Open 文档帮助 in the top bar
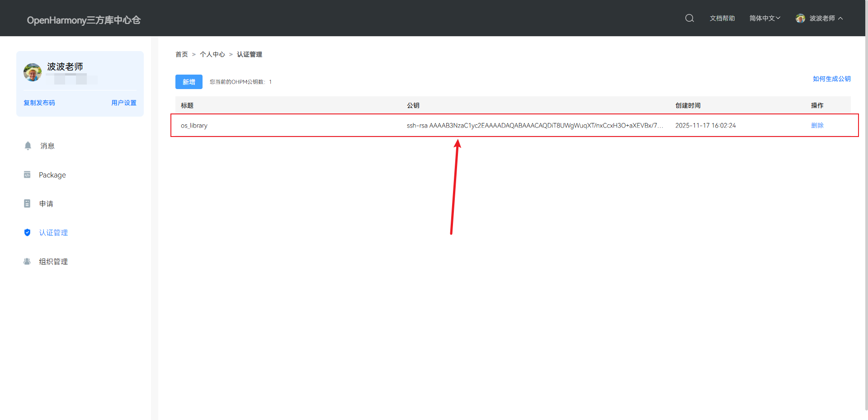Viewport: 868px width, 420px height. click(722, 18)
